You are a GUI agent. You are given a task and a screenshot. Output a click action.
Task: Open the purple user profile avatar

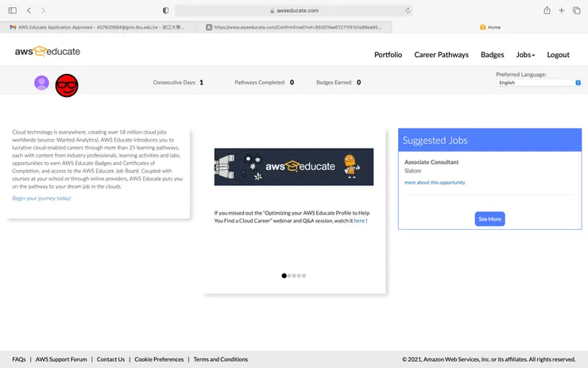pyautogui.click(x=41, y=83)
